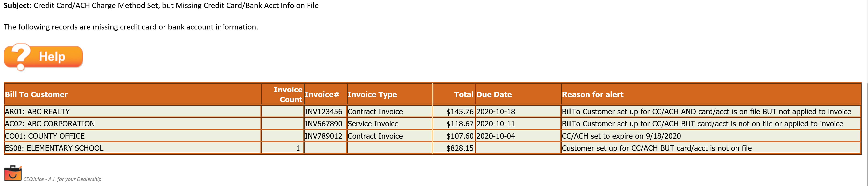Click invoice number INV567890
Image resolution: width=868 pixels, height=186 pixels.
pos(323,123)
